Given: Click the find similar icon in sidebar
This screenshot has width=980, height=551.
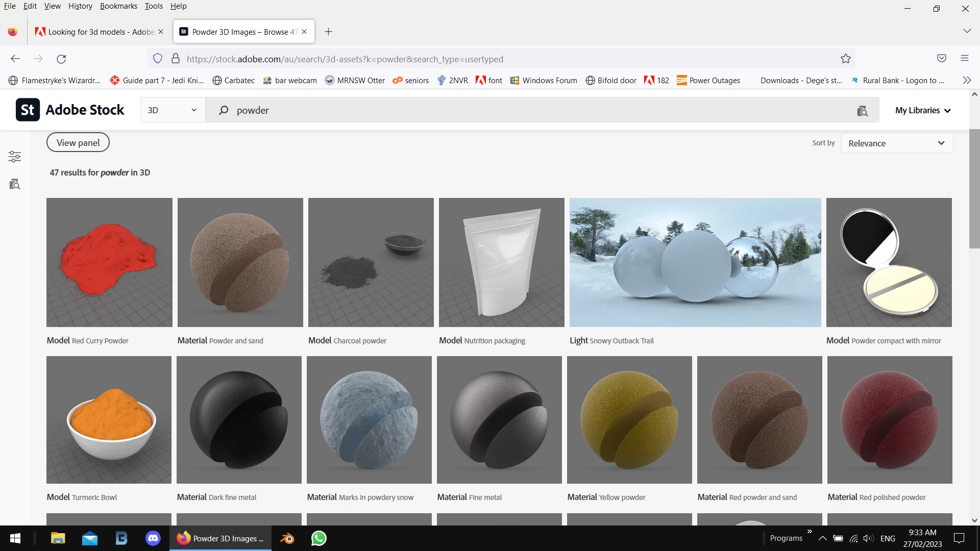Looking at the screenshot, I should point(15,184).
